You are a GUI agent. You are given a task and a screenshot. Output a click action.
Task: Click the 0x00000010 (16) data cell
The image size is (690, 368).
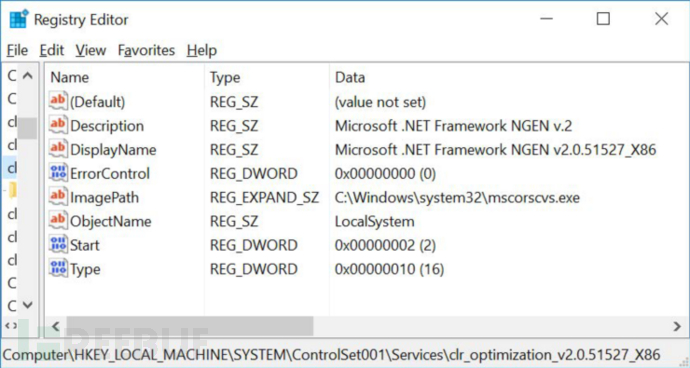(x=389, y=269)
